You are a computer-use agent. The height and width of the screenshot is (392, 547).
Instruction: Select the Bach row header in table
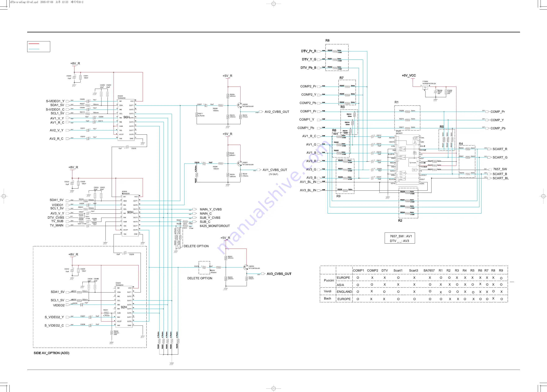(x=327, y=299)
